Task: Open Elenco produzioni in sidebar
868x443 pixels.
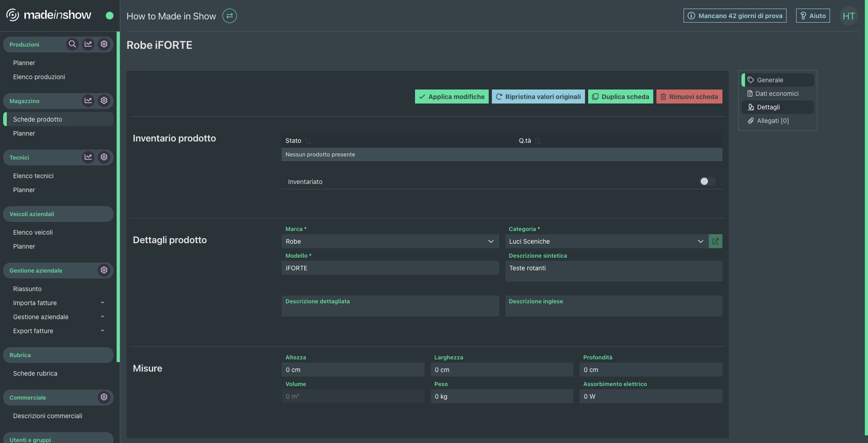Action: pos(39,77)
